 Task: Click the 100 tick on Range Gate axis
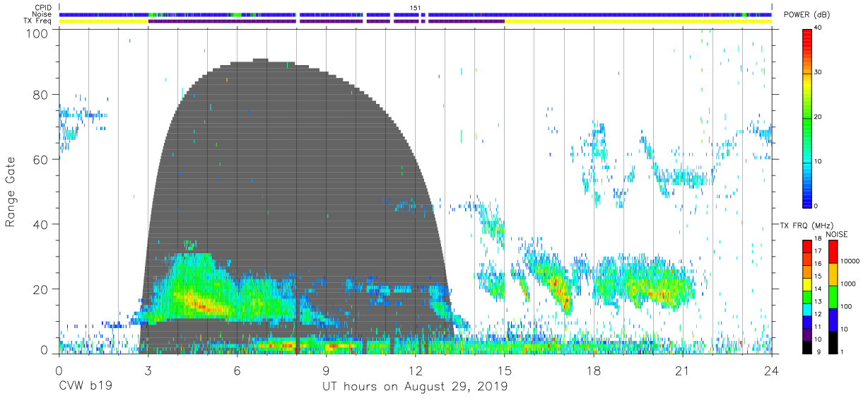point(37,33)
